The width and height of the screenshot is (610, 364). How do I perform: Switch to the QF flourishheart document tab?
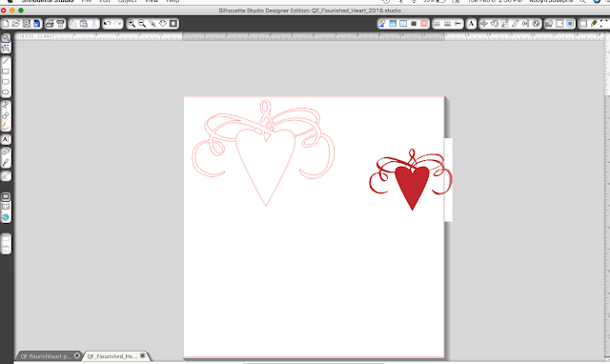(x=46, y=355)
